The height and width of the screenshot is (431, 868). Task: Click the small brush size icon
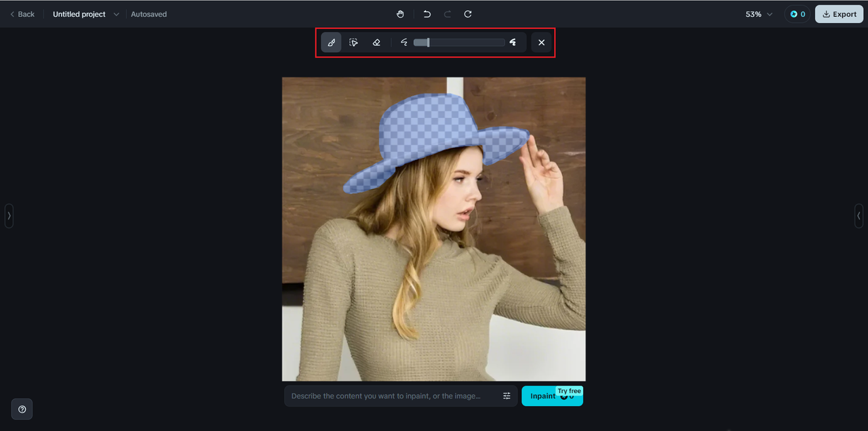[404, 42]
